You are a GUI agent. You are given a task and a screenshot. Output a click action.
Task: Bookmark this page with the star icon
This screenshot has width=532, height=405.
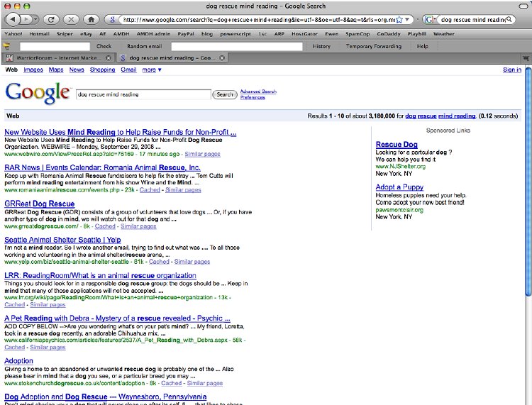[399, 20]
